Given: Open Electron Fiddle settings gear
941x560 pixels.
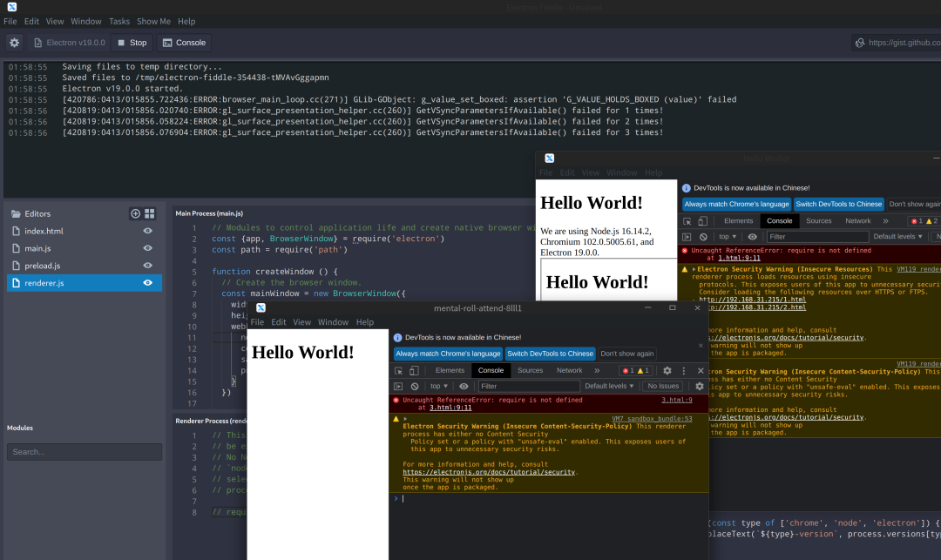Looking at the screenshot, I should 15,43.
